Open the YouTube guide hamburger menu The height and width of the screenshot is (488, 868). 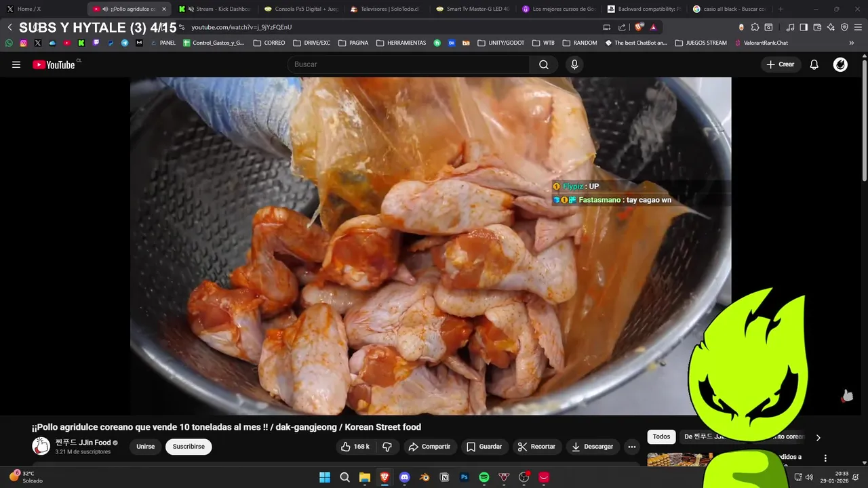click(x=16, y=64)
